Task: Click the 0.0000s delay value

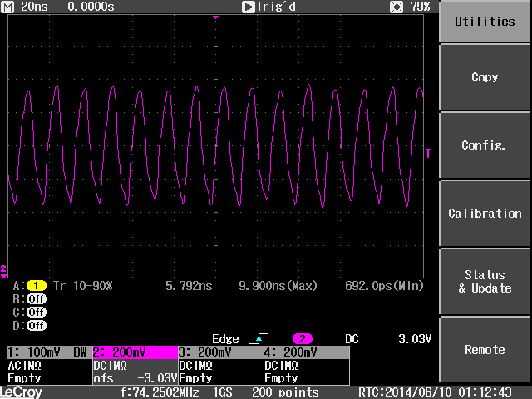Action: [x=91, y=7]
